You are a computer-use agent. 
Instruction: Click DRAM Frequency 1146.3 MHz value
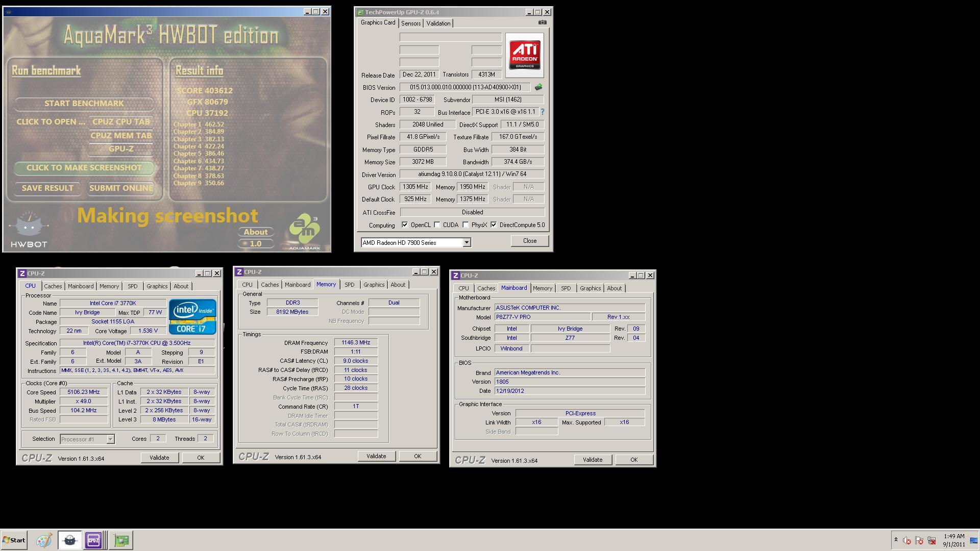[356, 343]
